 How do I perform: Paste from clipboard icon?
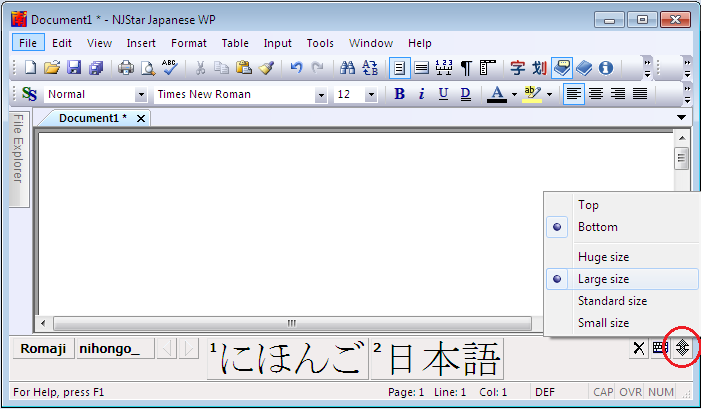pos(244,68)
